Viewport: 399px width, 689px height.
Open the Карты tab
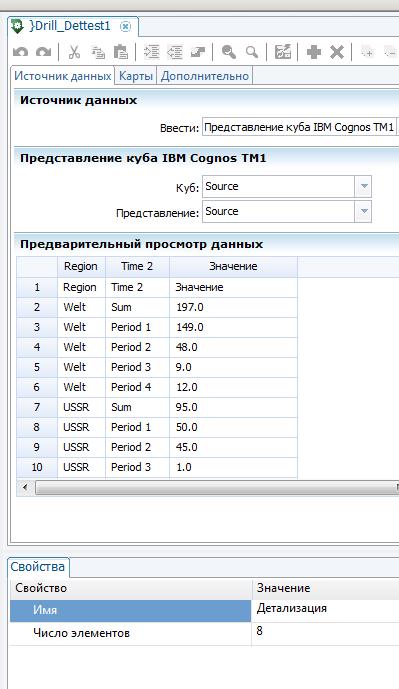tap(135, 76)
